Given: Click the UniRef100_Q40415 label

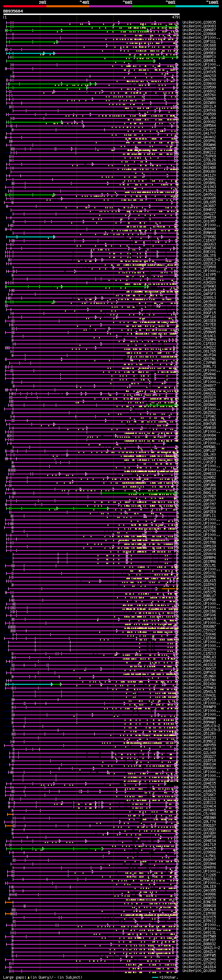Looking at the screenshot, I should click(x=199, y=848).
